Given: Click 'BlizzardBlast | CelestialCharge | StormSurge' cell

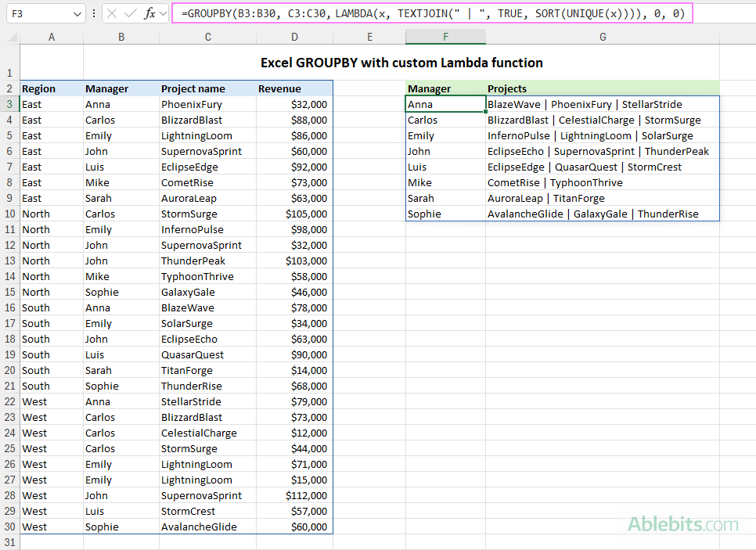Looking at the screenshot, I should point(603,120).
